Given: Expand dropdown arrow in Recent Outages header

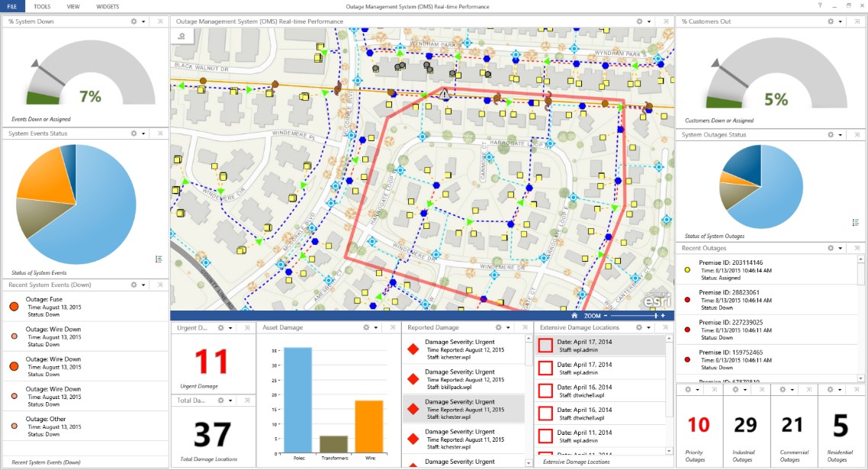Looking at the screenshot, I should coord(841,248).
